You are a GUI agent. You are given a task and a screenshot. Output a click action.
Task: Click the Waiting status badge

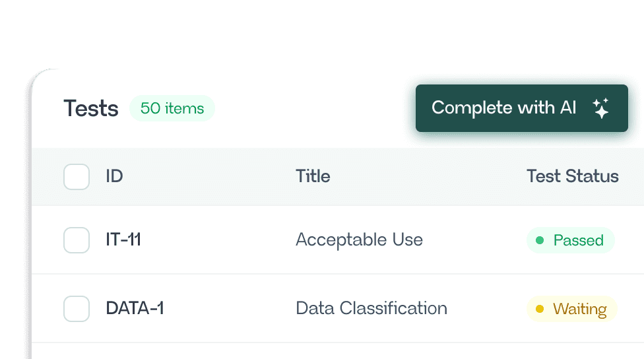(x=571, y=309)
